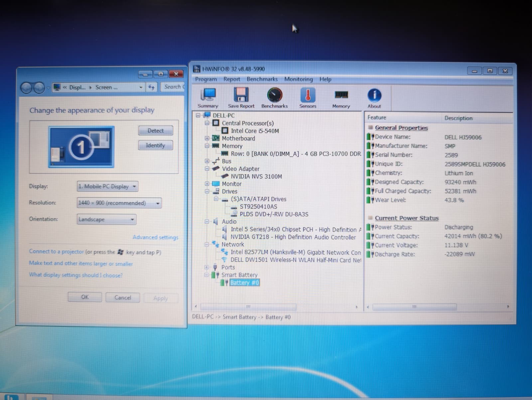The image size is (532, 400).
Task: Select the Motherboard icon in tree
Action: coord(216,138)
